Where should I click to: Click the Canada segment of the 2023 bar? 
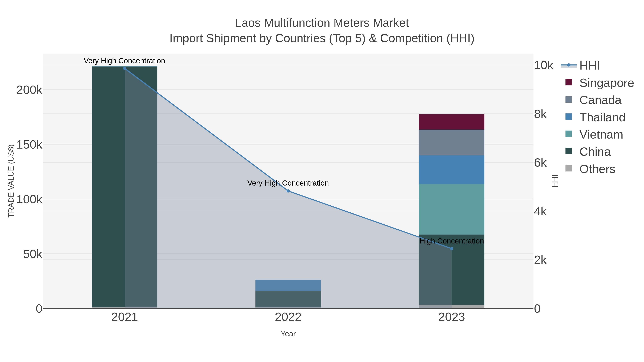[452, 142]
